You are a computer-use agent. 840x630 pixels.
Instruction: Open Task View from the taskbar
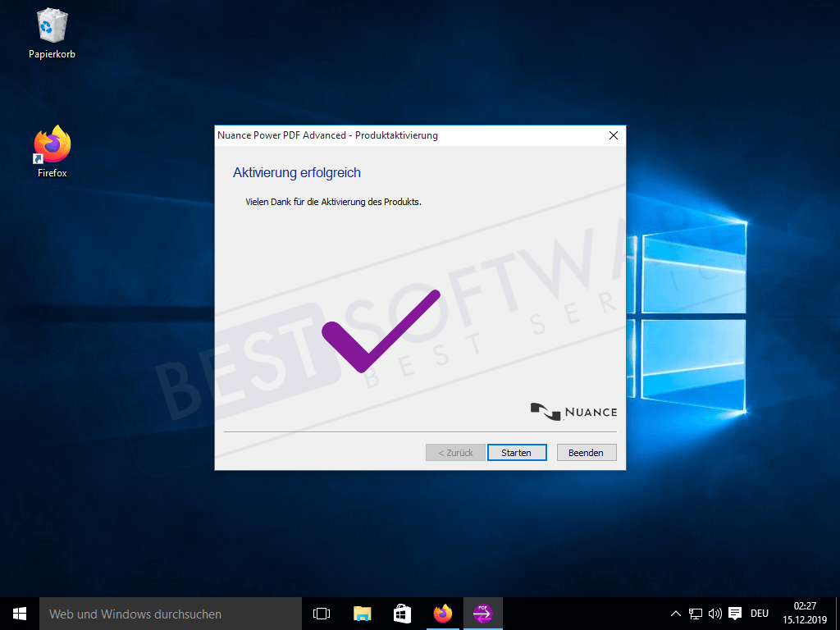click(x=322, y=614)
